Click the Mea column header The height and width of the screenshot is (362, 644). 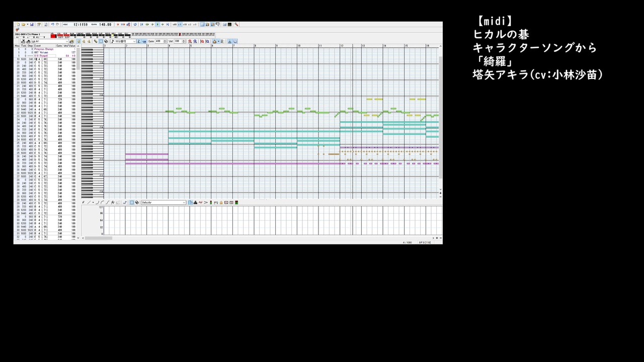click(x=17, y=46)
